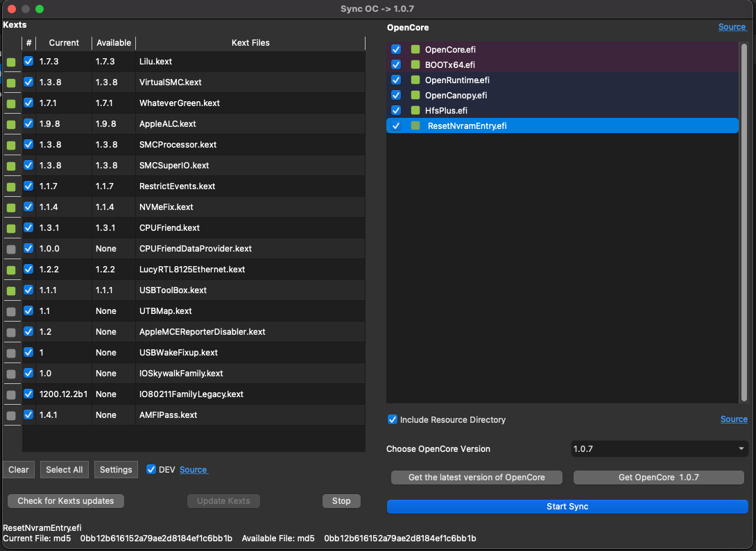Toggle the NVMeFix.kext checkbox
This screenshot has height=551, width=756.
pos(28,207)
